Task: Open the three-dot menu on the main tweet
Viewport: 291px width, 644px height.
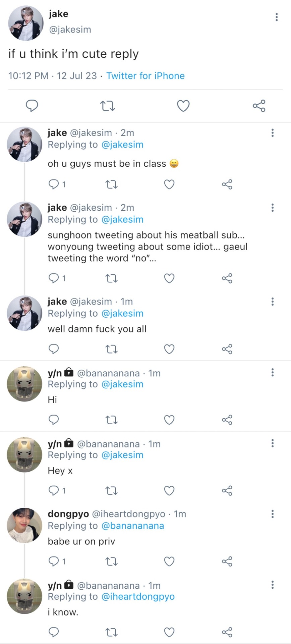Action: coord(277,17)
